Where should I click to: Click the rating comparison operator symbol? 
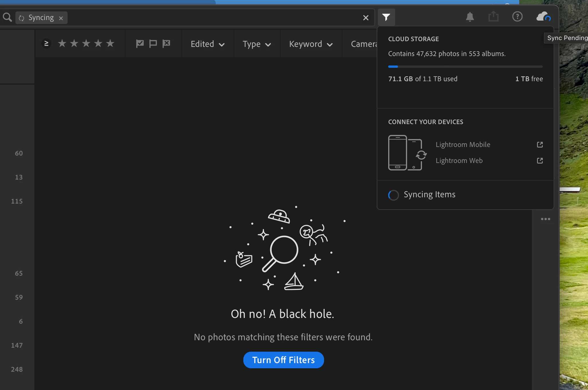46,43
